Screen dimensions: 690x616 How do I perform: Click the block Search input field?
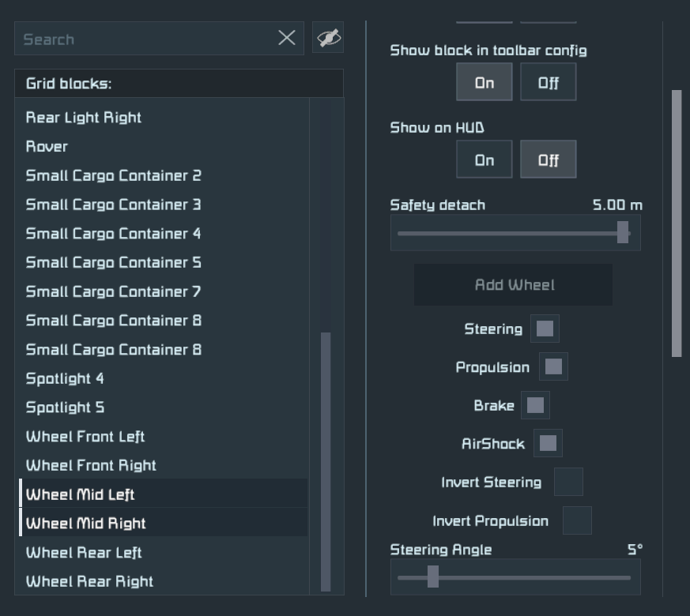tap(146, 39)
